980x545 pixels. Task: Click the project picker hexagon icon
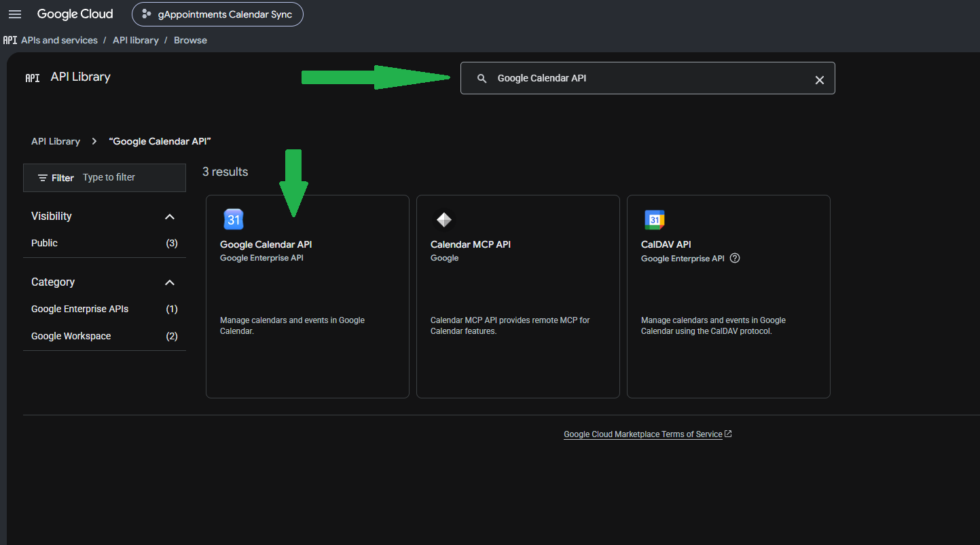click(146, 14)
